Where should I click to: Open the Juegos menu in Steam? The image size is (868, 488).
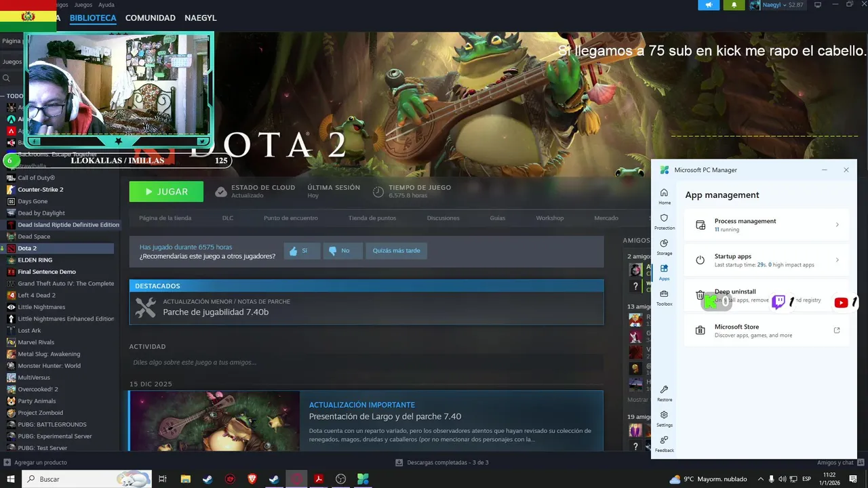(x=83, y=5)
